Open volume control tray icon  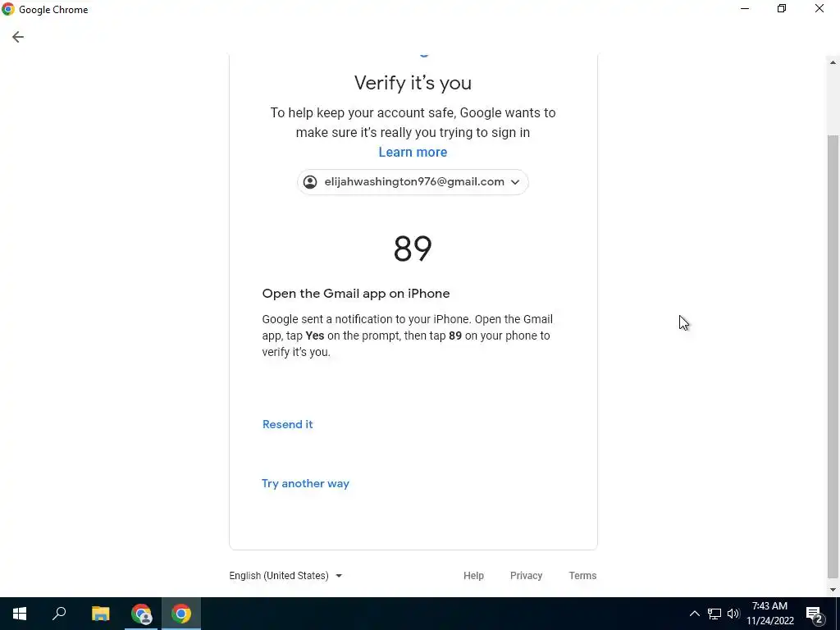(733, 614)
